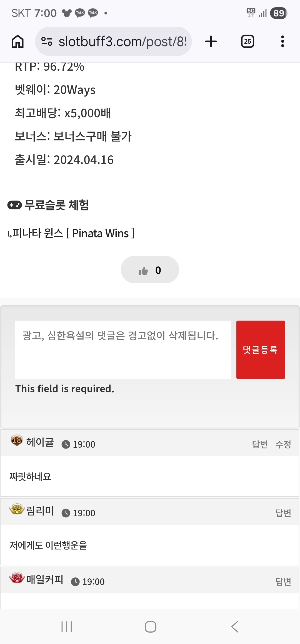Tap the thumbs-up like button
The image size is (300, 644).
(150, 270)
